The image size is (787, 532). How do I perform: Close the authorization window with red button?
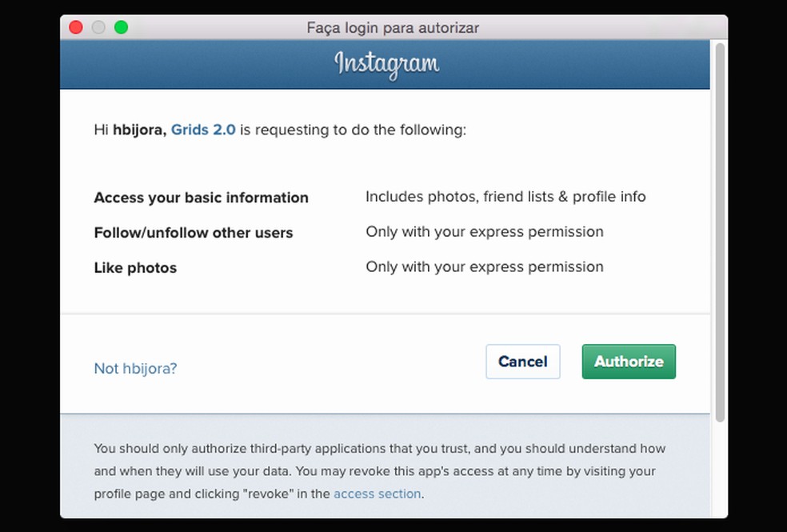click(x=76, y=28)
